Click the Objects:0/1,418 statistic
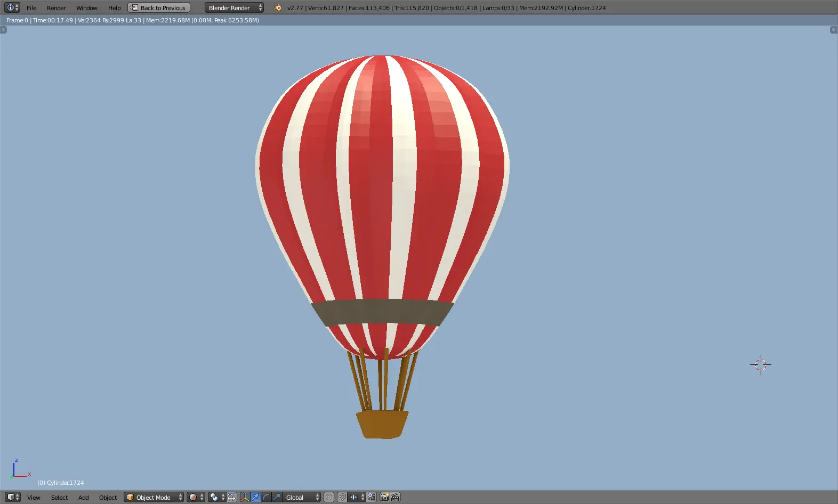Screen dimensions: 838x504 (456, 8)
